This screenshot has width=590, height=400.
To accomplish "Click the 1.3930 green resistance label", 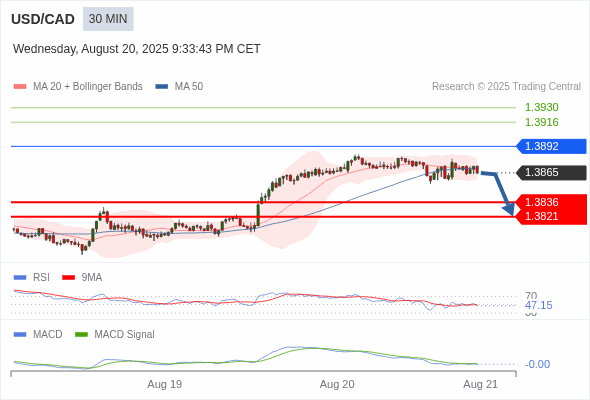I will 541,107.
